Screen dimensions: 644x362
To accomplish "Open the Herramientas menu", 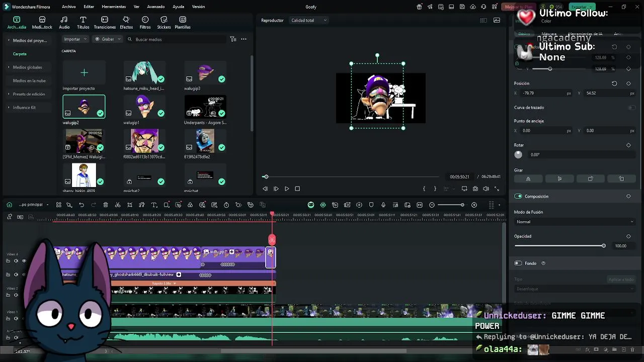I will (114, 7).
